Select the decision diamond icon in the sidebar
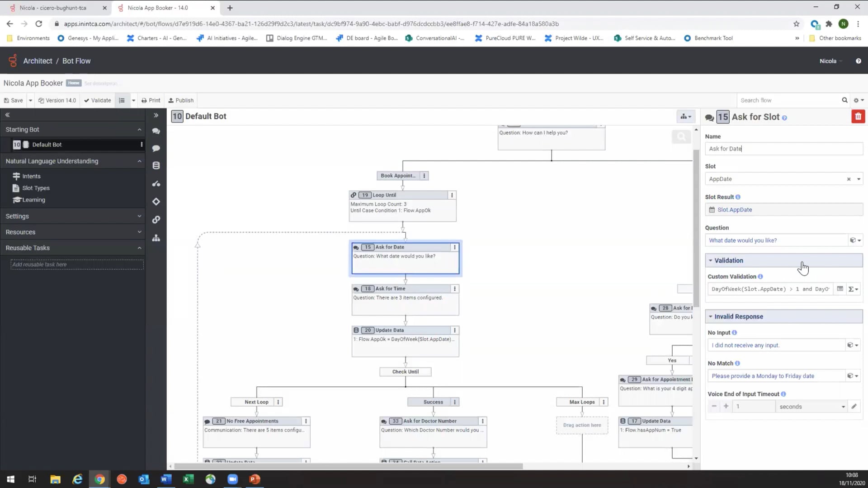 click(x=156, y=202)
